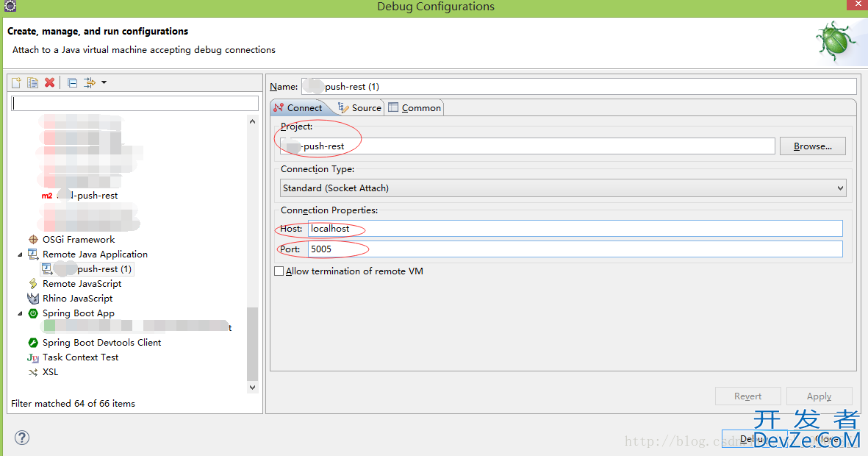868x456 pixels.
Task: Open the Connection Type dropdown
Action: click(x=564, y=188)
